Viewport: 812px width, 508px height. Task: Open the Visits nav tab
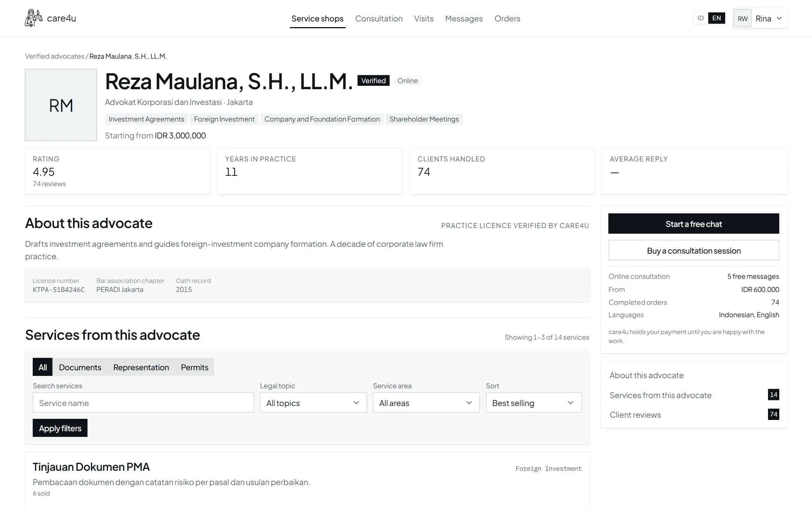pyautogui.click(x=424, y=18)
